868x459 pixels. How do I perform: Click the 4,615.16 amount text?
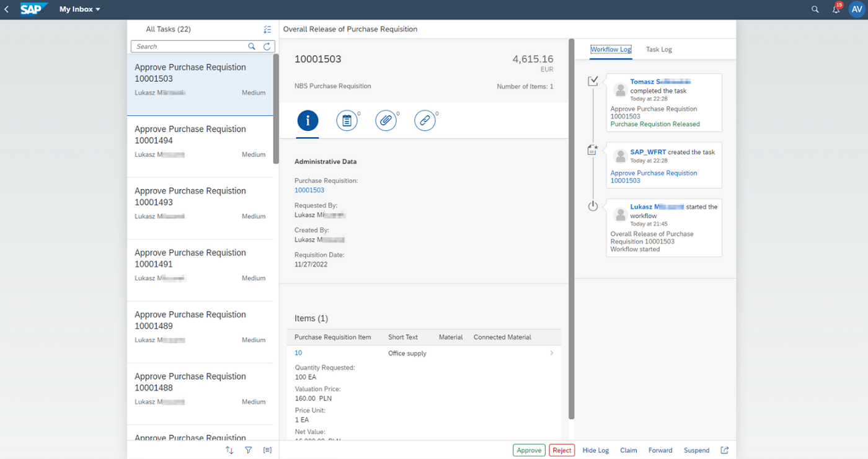tap(533, 60)
